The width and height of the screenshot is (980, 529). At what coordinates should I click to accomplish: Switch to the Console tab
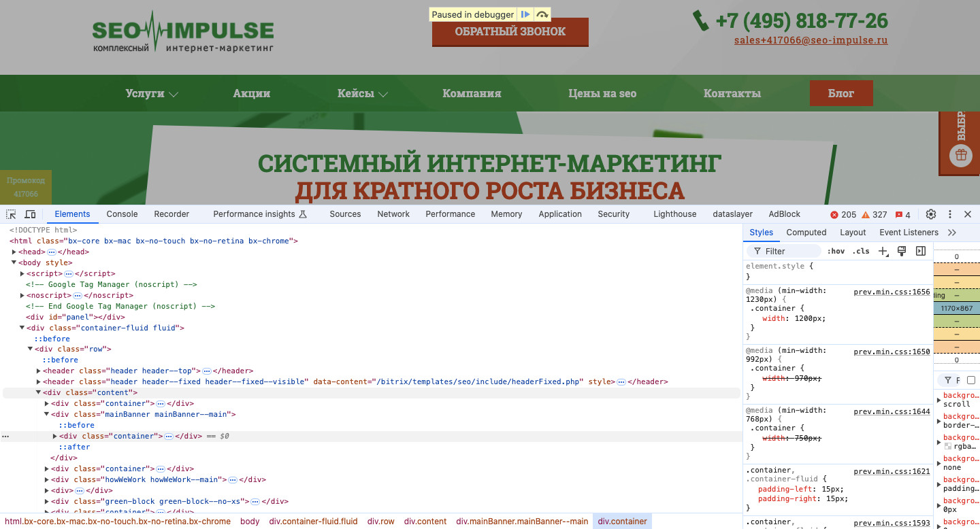tap(122, 214)
